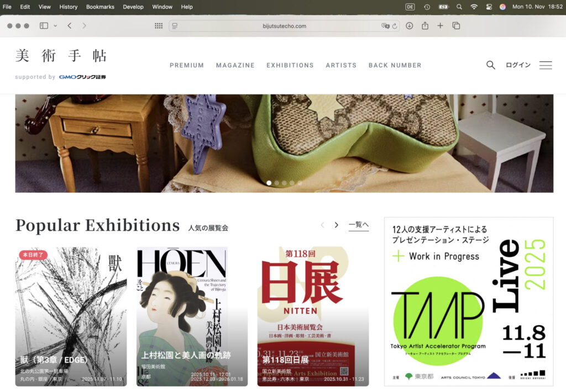
Task: Toggle the Safari sidebar
Action: (43, 25)
